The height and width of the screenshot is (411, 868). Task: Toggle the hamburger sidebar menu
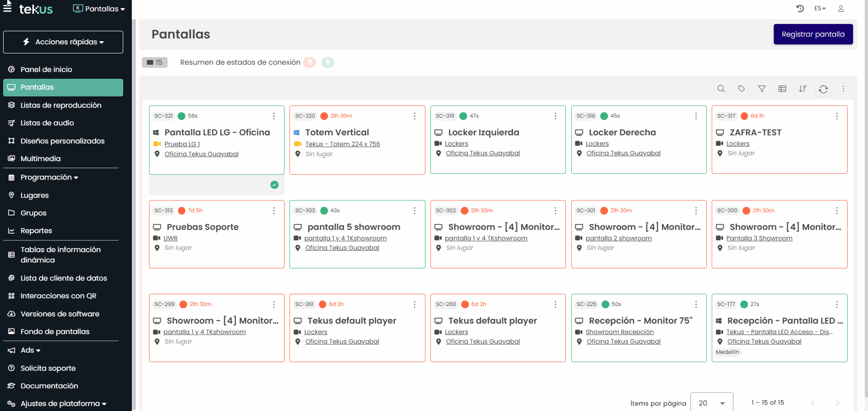tap(7, 9)
